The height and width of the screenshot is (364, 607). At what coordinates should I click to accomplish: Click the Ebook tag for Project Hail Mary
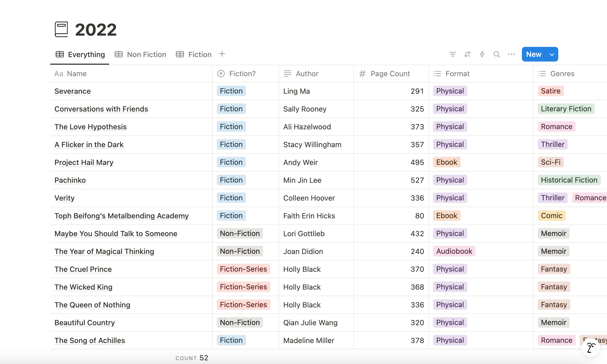[447, 162]
